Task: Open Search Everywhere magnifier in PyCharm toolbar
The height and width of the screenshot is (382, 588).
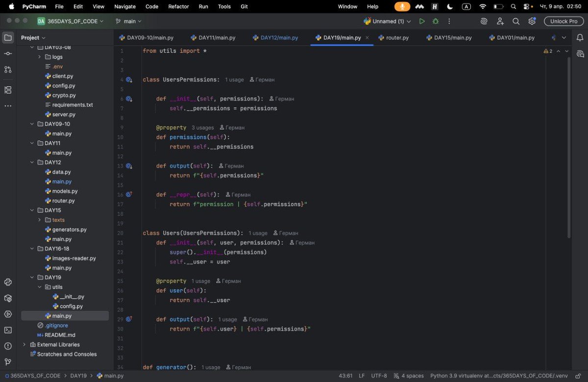Action: 516,21
